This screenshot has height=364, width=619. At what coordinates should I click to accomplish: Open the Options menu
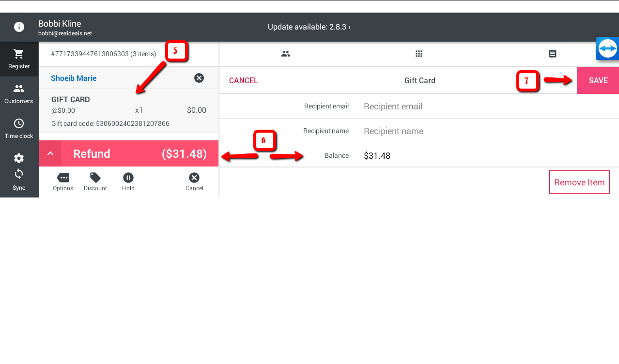[63, 182]
